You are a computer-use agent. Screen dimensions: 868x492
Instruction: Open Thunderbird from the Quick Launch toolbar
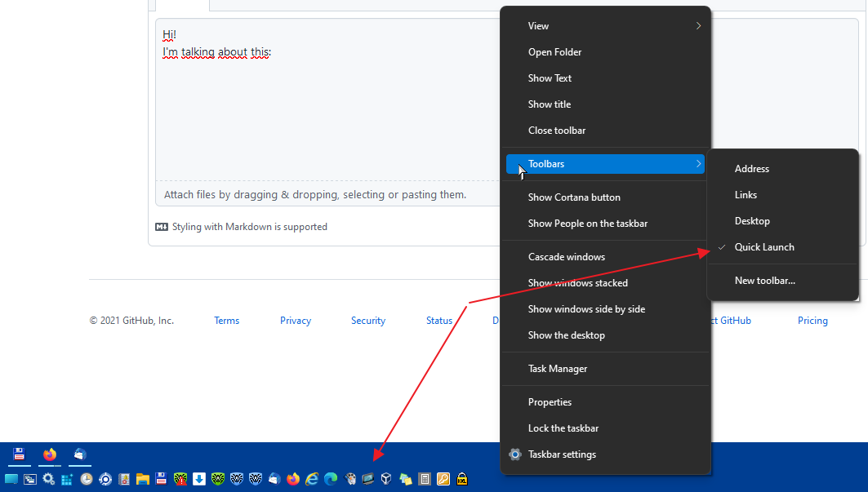coord(274,479)
